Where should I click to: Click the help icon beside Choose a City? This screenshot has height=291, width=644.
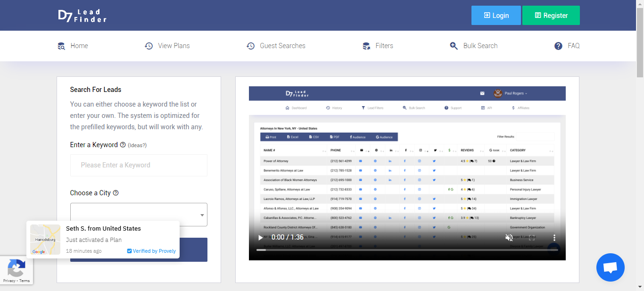click(x=116, y=193)
